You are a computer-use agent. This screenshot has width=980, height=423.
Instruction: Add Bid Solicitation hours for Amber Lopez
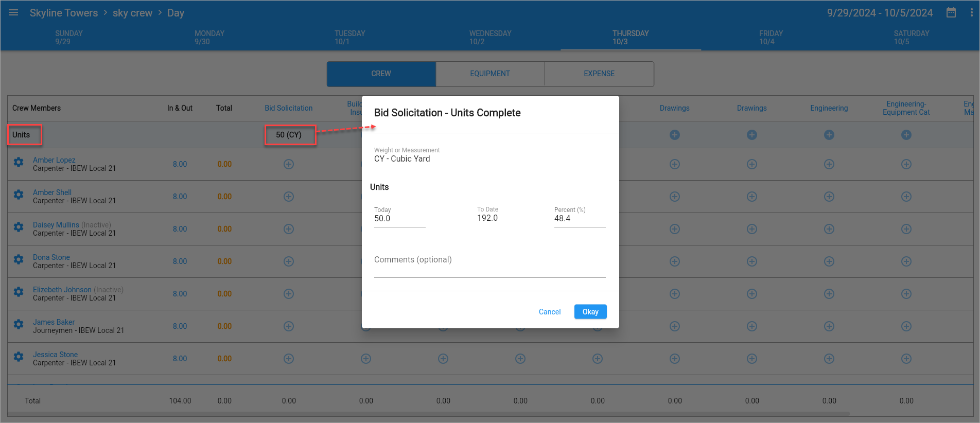289,164
